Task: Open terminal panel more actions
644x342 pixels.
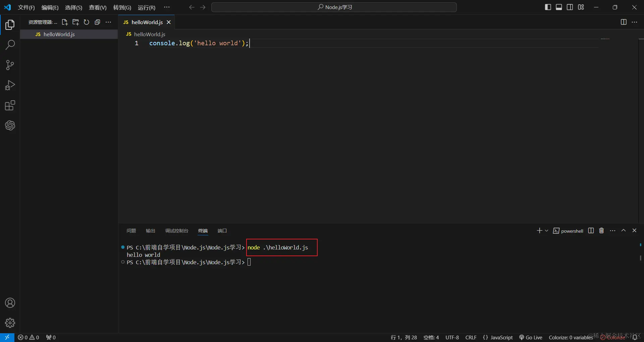Action: 613,231
